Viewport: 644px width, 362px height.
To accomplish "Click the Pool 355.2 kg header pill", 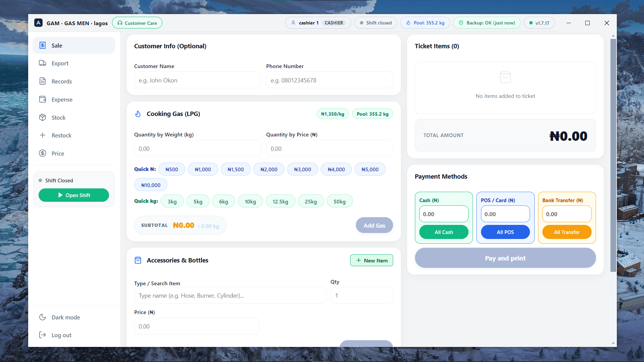I will (x=425, y=23).
